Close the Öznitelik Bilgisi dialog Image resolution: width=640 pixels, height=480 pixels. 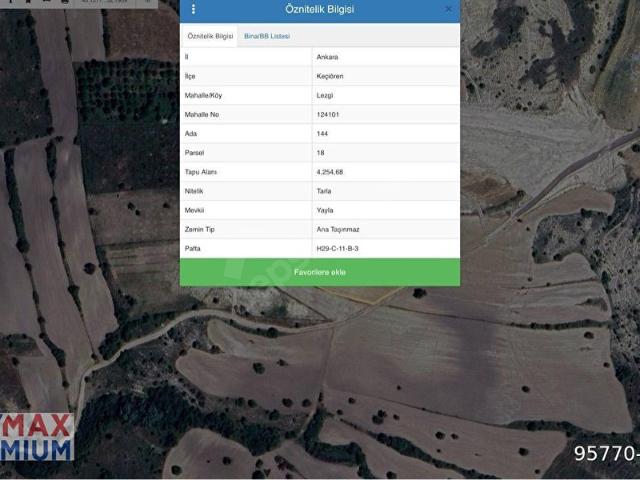(x=448, y=10)
